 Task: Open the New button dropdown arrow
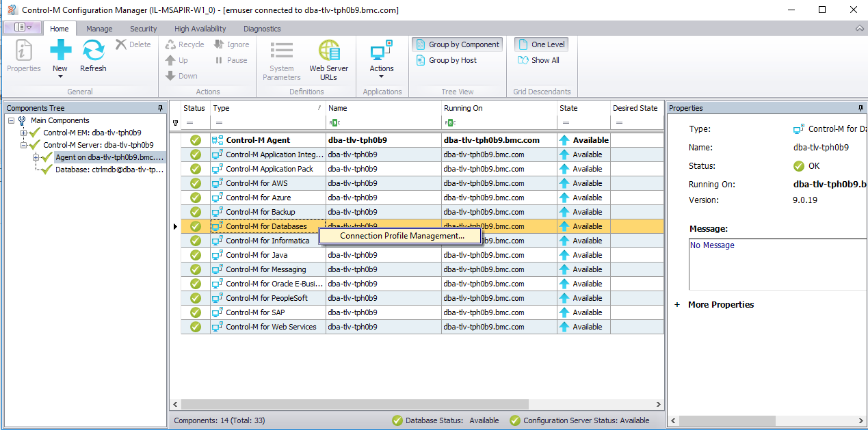tap(60, 77)
